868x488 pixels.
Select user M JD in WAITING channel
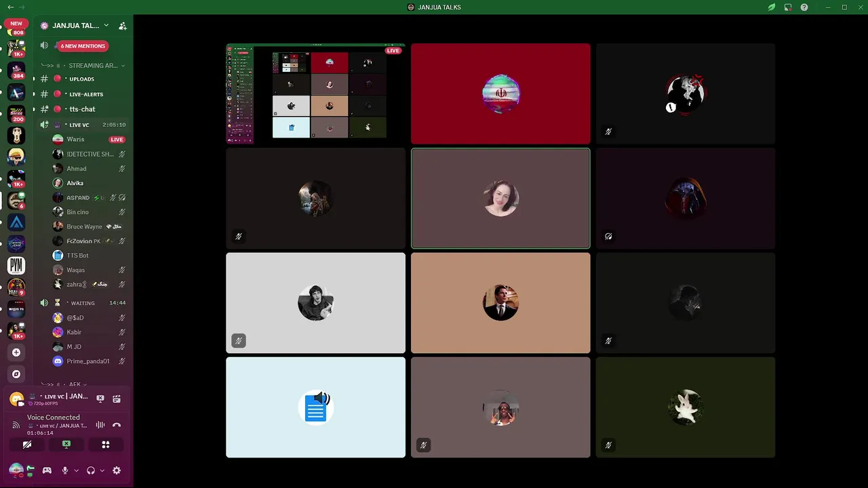[x=90, y=347]
